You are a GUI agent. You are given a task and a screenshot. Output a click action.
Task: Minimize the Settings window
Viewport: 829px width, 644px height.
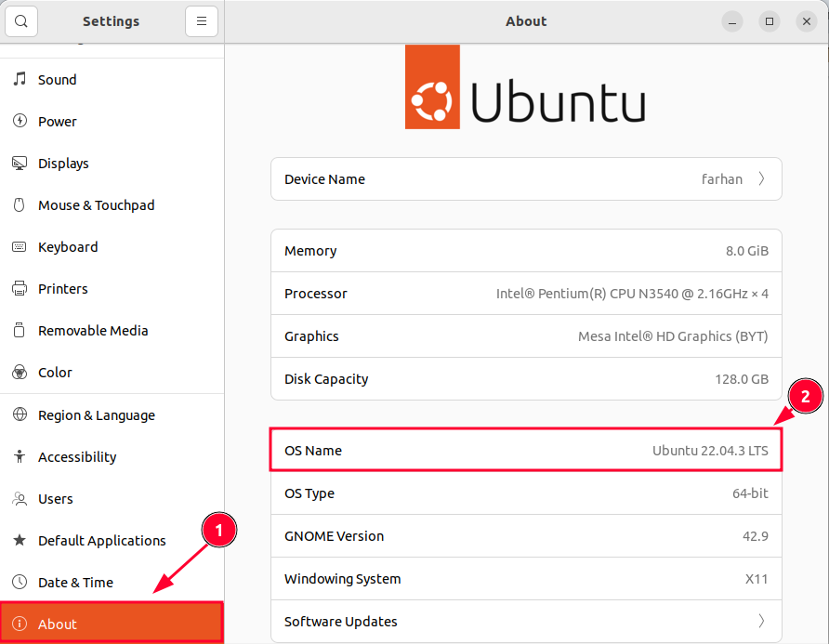pyautogui.click(x=732, y=21)
